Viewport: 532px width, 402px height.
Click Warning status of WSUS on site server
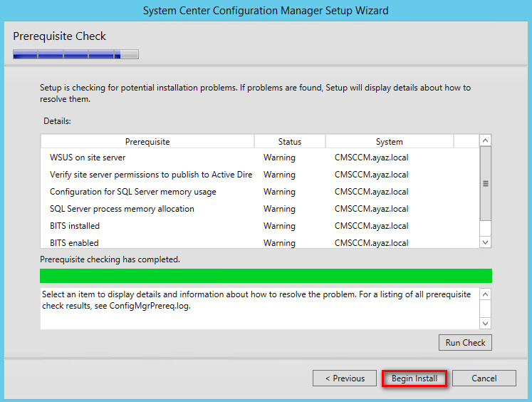pos(280,158)
